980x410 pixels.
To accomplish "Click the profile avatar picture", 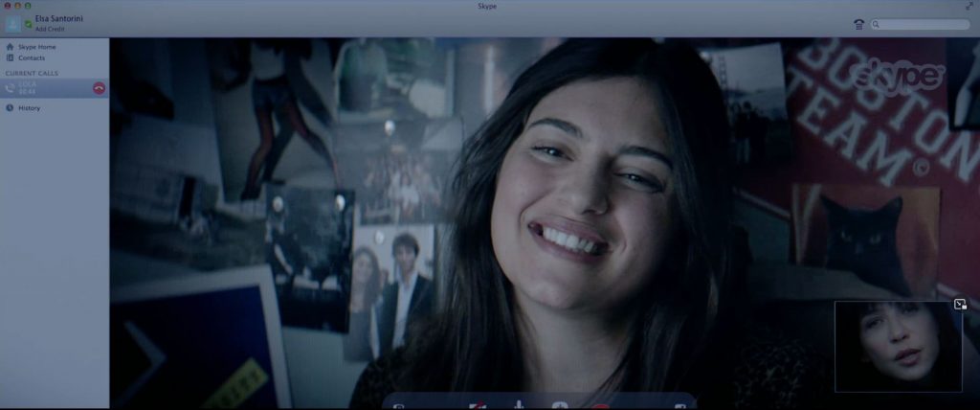I will click(x=12, y=24).
